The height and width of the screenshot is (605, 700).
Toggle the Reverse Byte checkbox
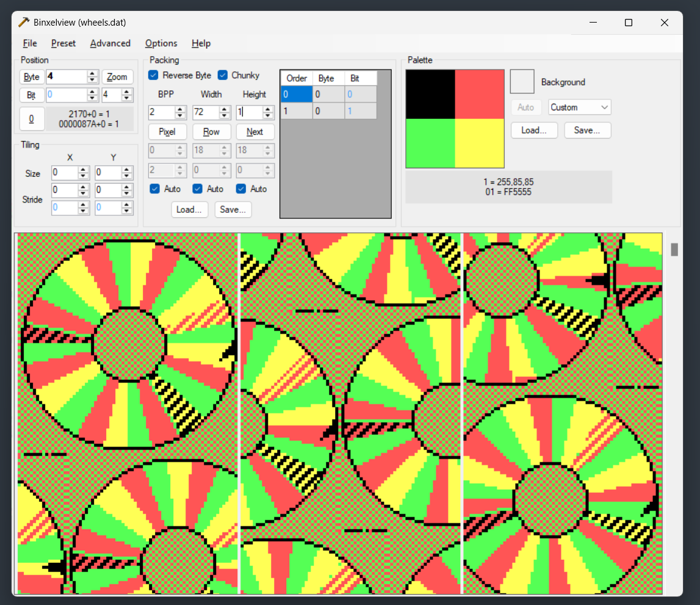coord(153,75)
